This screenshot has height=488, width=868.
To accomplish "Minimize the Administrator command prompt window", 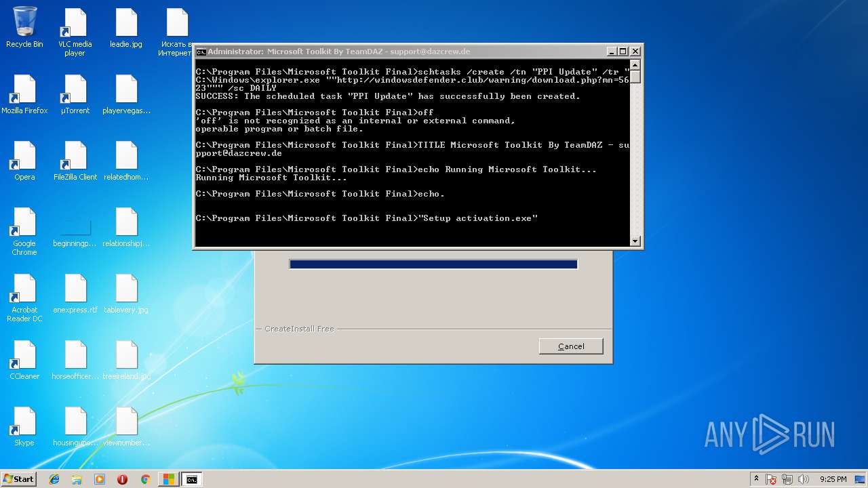I will click(x=612, y=52).
